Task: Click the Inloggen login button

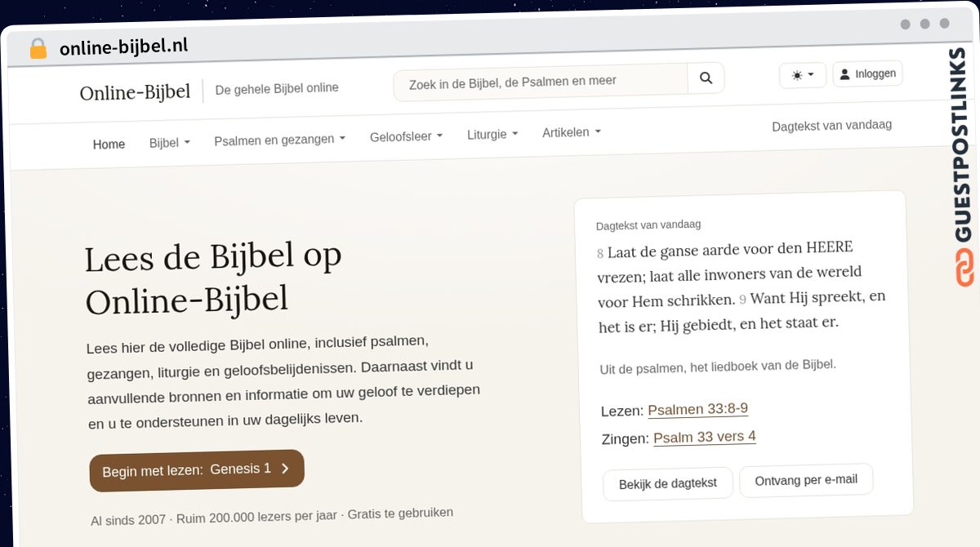Action: pyautogui.click(x=867, y=73)
